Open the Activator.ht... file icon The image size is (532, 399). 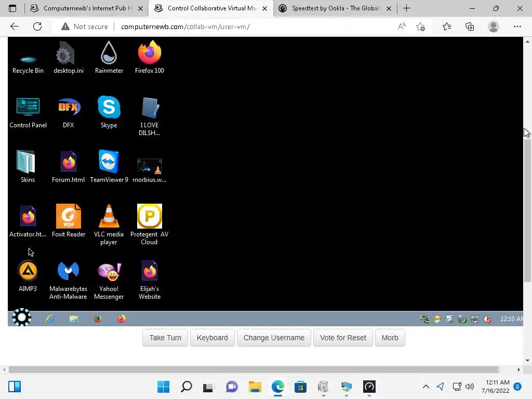tap(28, 222)
